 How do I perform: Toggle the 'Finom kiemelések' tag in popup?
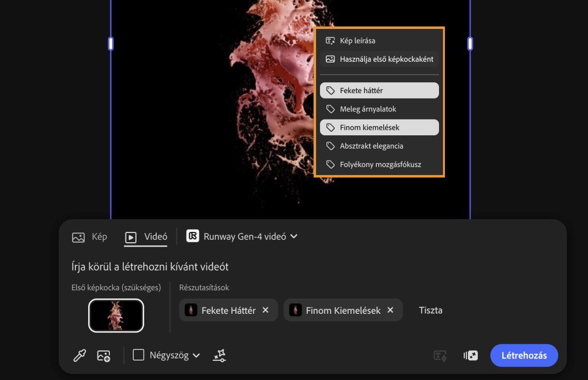tap(379, 127)
